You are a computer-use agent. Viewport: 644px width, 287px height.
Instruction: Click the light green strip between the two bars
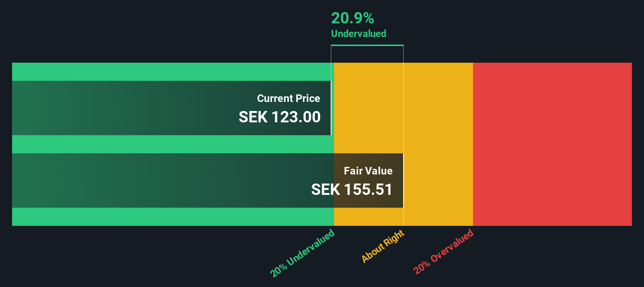170,144
